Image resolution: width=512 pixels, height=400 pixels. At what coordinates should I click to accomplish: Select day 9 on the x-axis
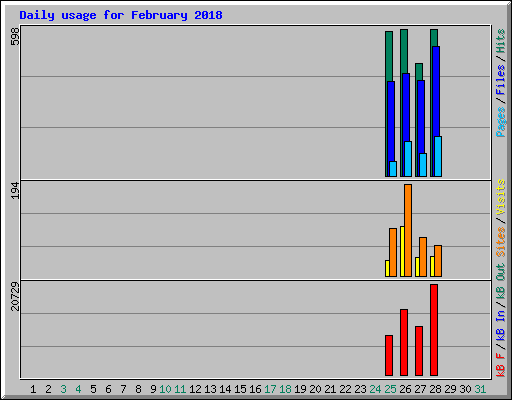[x=153, y=389]
